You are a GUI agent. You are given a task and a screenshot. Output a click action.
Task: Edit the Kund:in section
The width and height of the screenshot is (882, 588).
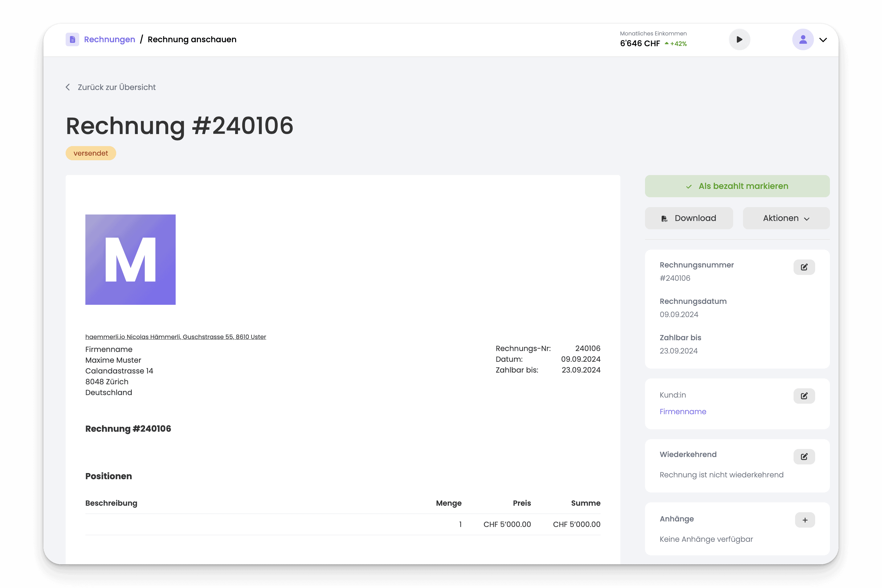coord(804,396)
